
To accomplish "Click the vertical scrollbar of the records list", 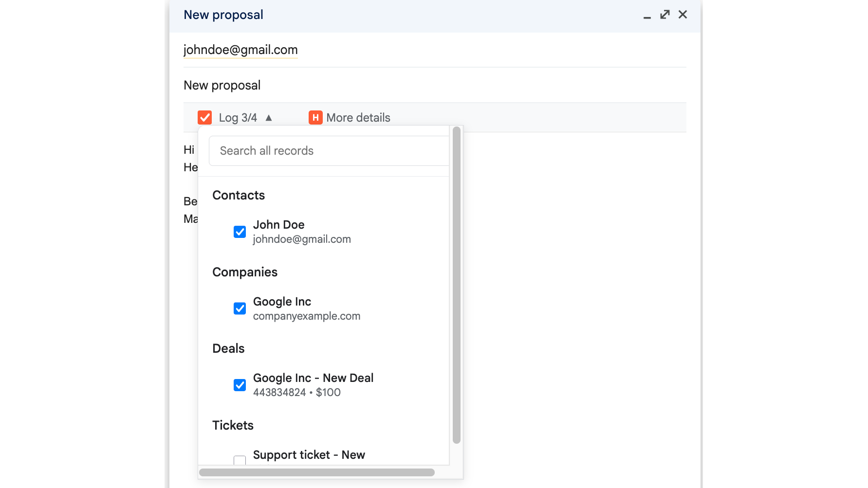I will point(457,285).
